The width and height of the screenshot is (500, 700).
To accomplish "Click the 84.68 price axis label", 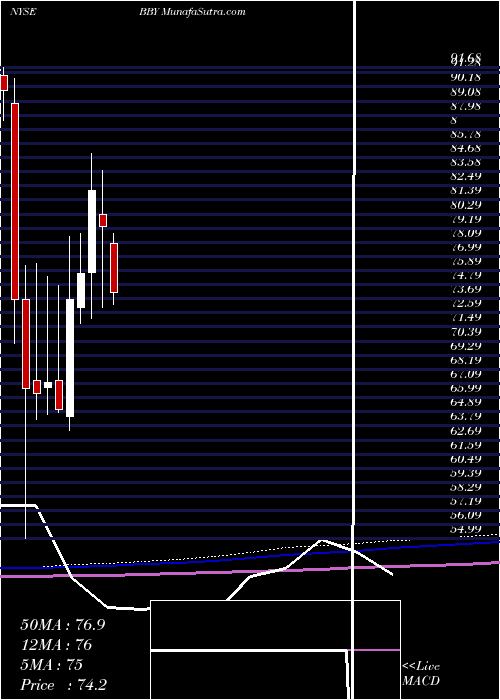I will point(465,148).
